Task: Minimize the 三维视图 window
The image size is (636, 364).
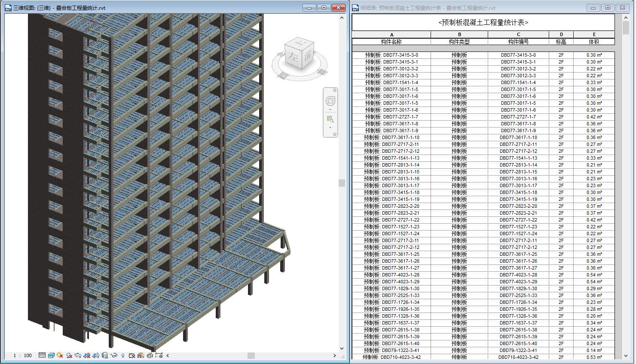Action: point(309,8)
